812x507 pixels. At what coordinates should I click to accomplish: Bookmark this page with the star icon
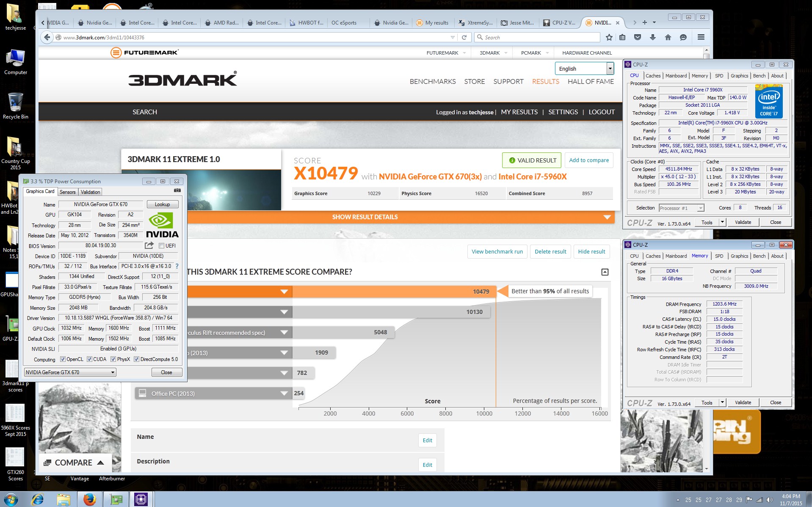pos(609,37)
